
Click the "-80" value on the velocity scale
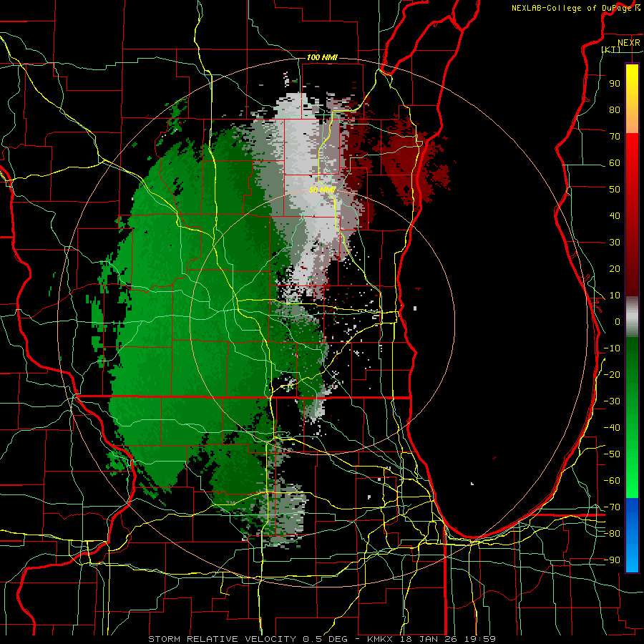click(x=612, y=534)
